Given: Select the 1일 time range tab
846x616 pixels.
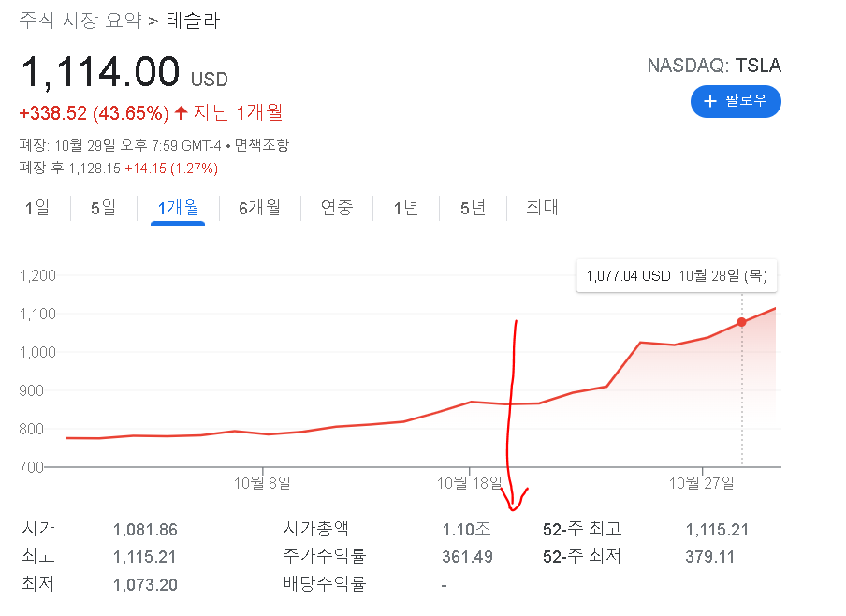Looking at the screenshot, I should pos(37,208).
